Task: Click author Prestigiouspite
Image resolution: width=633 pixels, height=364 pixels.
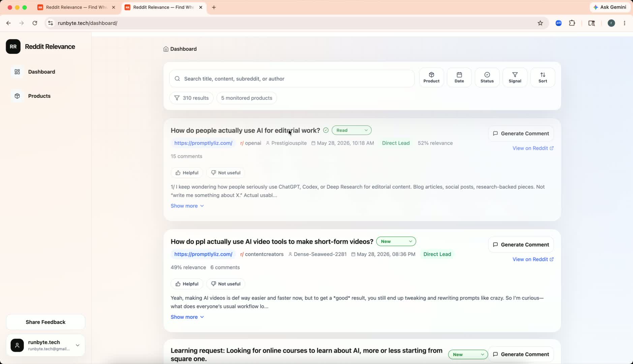Action: (286, 143)
